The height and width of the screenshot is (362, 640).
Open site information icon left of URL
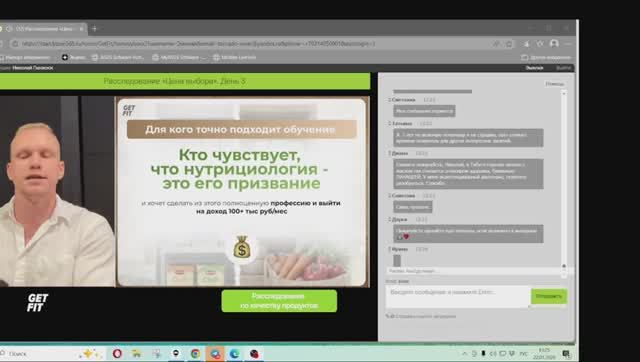(15, 43)
